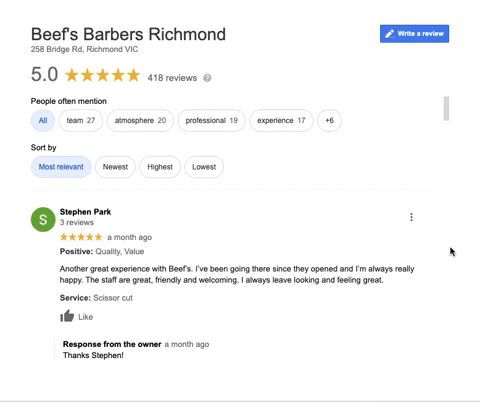Expand the +6 more topics chip
This screenshot has width=480, height=402.
click(329, 120)
